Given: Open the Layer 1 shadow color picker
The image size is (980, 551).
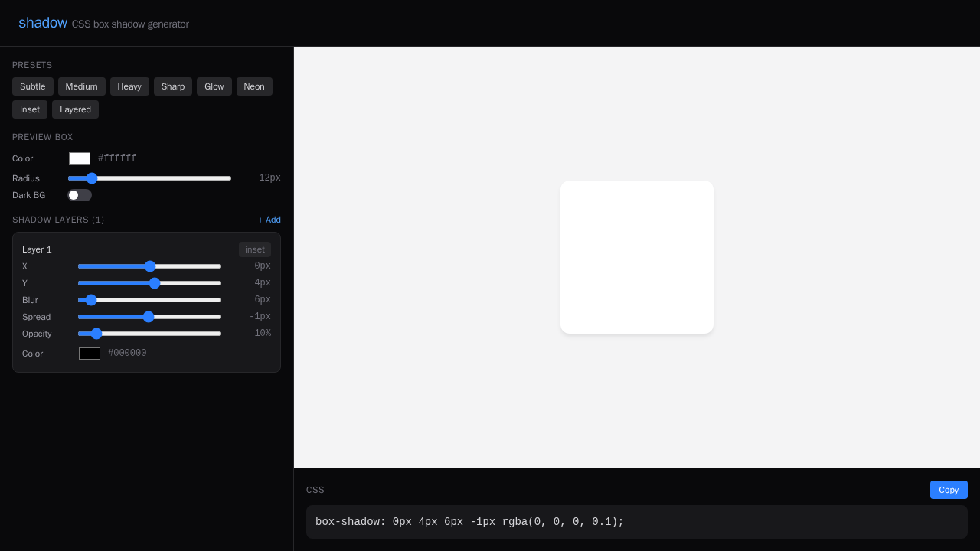Looking at the screenshot, I should click(90, 354).
